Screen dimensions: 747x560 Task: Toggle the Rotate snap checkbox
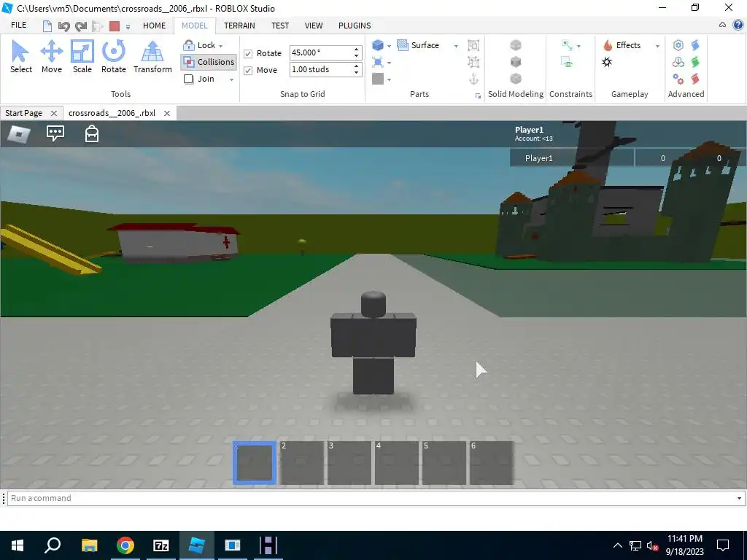tap(248, 53)
